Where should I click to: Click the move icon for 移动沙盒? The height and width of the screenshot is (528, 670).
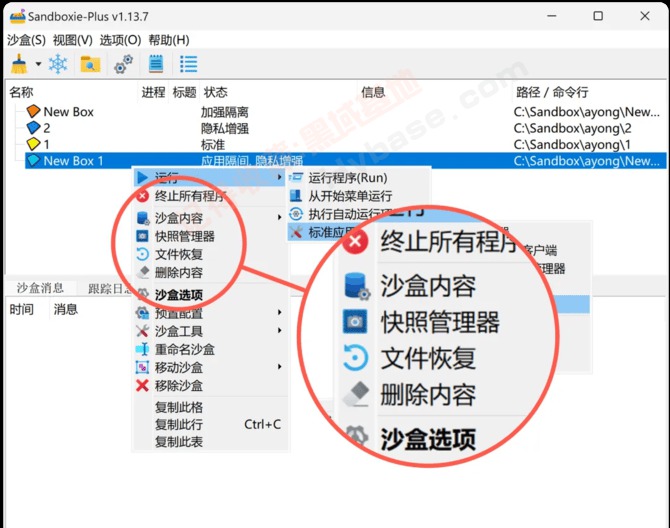[x=142, y=367]
